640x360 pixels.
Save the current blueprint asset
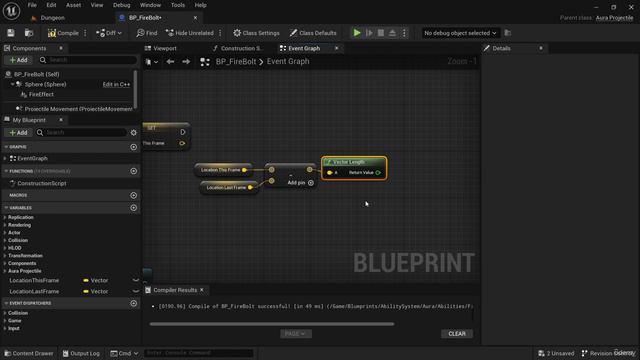pyautogui.click(x=11, y=33)
